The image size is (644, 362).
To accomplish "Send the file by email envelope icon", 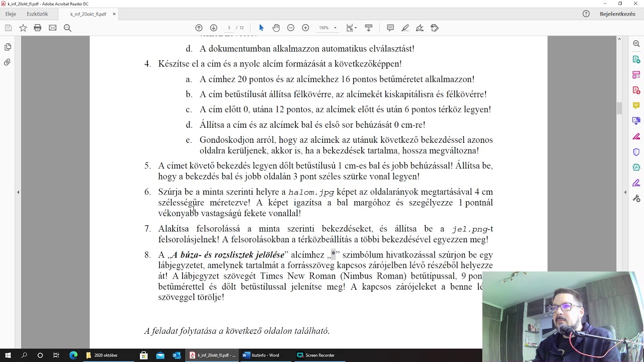I will [52, 28].
